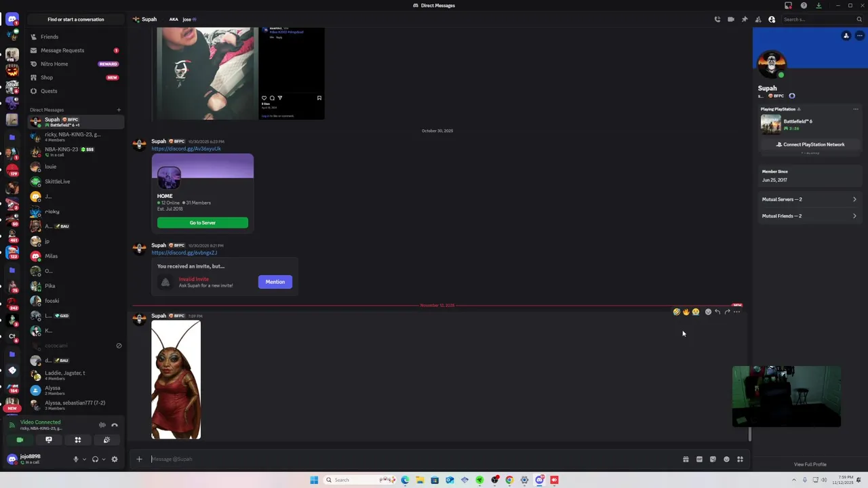868x488 pixels.
Task: React with the crying emoji
Action: (696, 312)
